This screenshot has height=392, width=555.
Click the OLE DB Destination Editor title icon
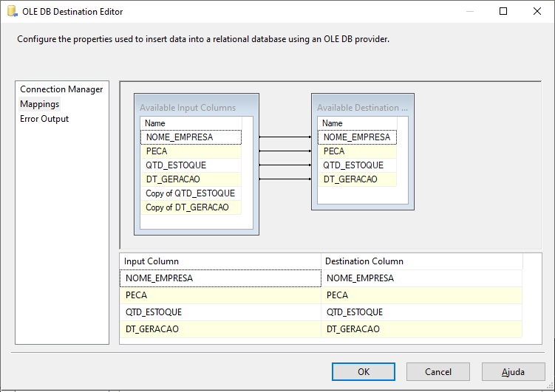click(x=13, y=11)
